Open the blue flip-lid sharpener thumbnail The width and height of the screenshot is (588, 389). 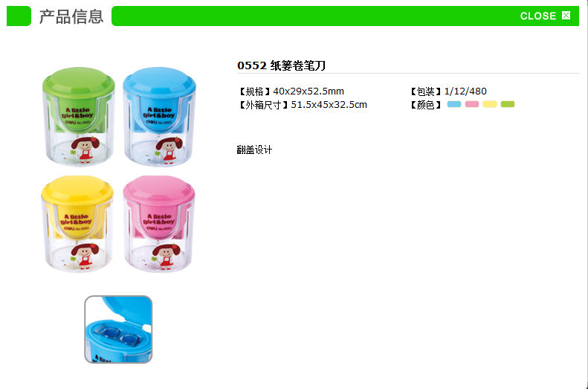[118, 329]
